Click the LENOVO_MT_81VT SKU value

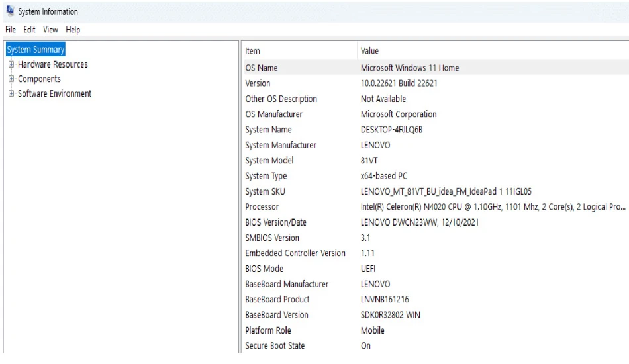pyautogui.click(x=446, y=191)
